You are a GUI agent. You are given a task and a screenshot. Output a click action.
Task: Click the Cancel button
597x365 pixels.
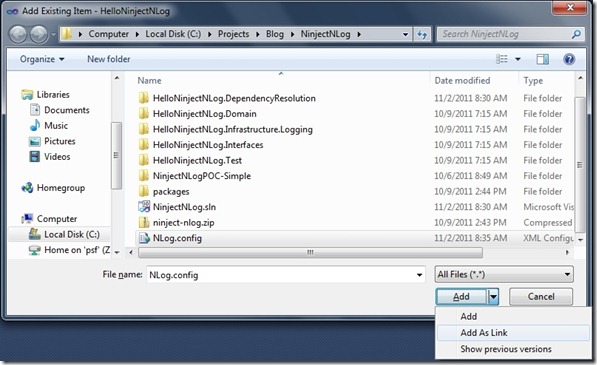click(x=541, y=296)
